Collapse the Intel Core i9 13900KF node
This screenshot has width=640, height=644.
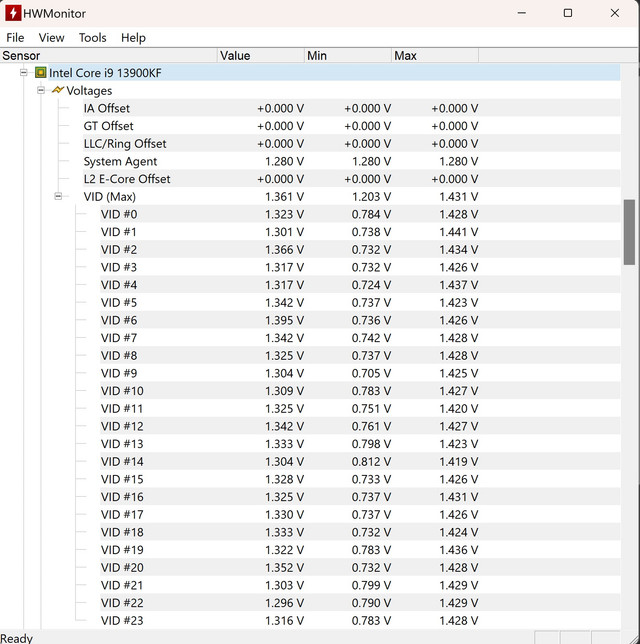[23, 73]
